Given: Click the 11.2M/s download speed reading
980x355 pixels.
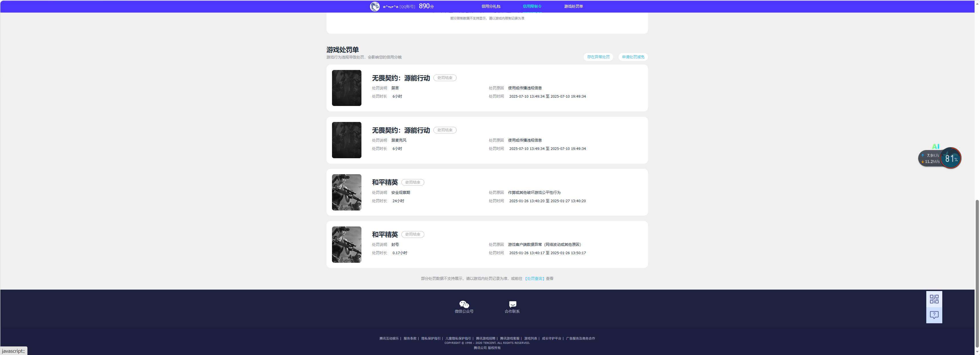Looking at the screenshot, I should tap(932, 162).
